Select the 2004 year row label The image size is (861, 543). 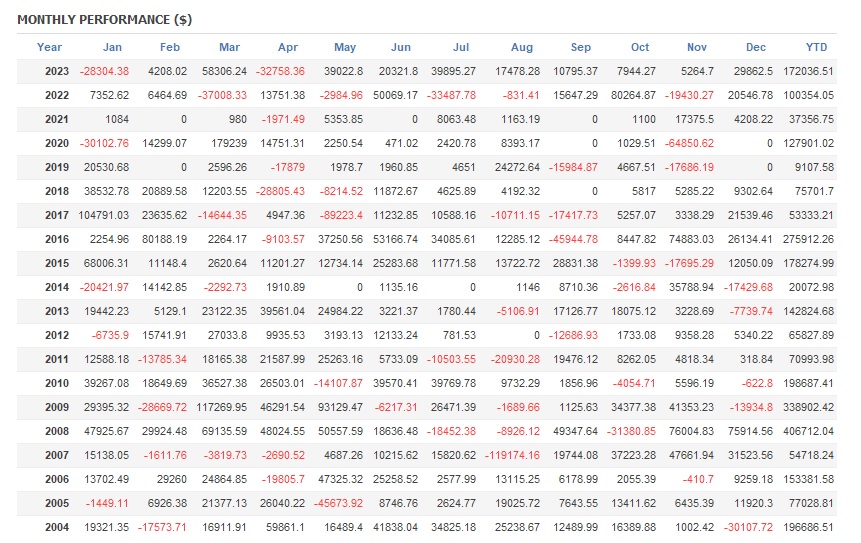[x=56, y=527]
